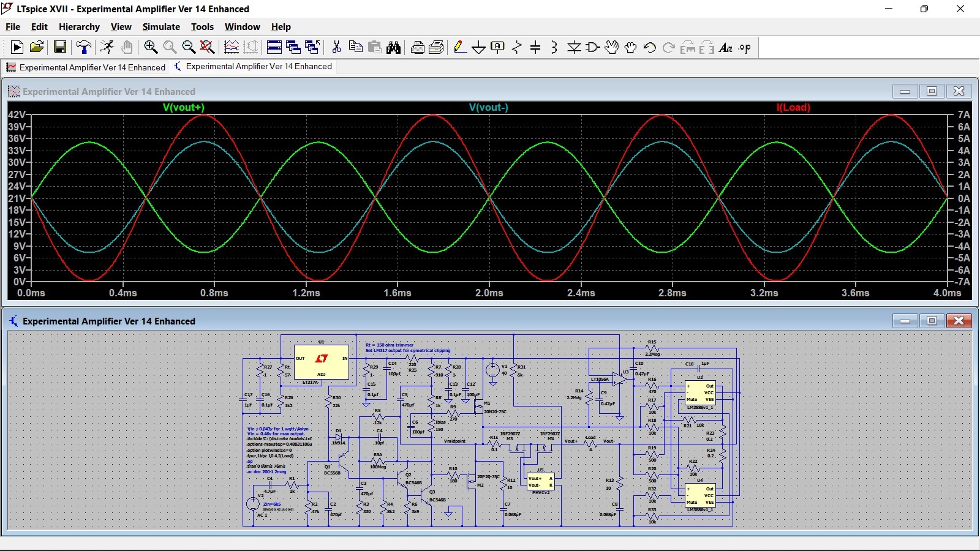
Task: Switch to the waveform plot tab
Action: (86, 67)
